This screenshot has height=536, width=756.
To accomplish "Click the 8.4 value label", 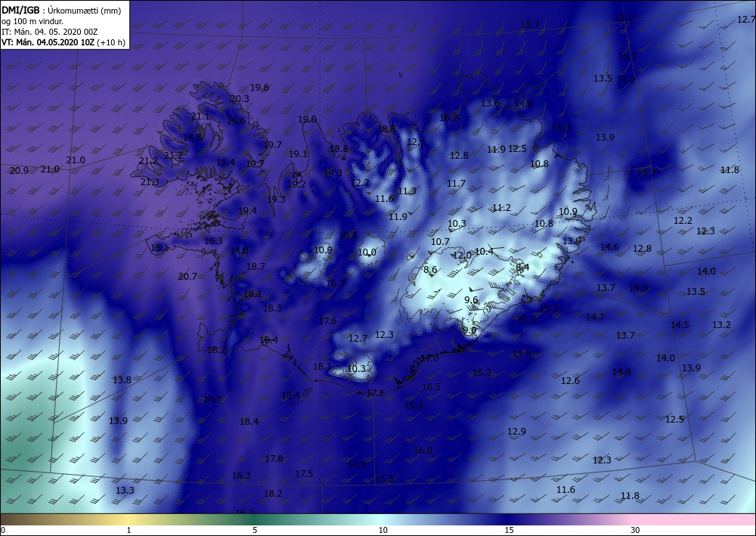I will tap(522, 267).
